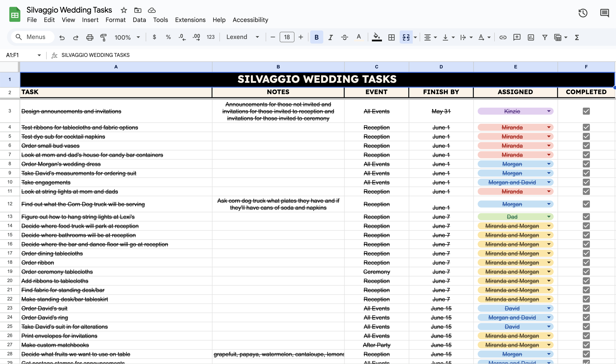Viewport: 616px width, 364px height.
Task: Toggle Strikethrough formatting
Action: click(344, 37)
